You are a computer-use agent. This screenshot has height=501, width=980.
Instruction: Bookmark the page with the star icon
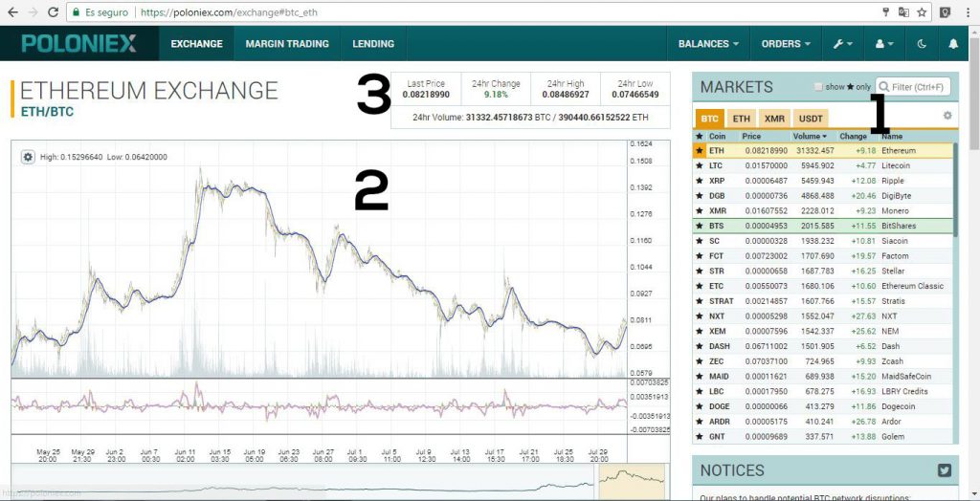pos(922,11)
